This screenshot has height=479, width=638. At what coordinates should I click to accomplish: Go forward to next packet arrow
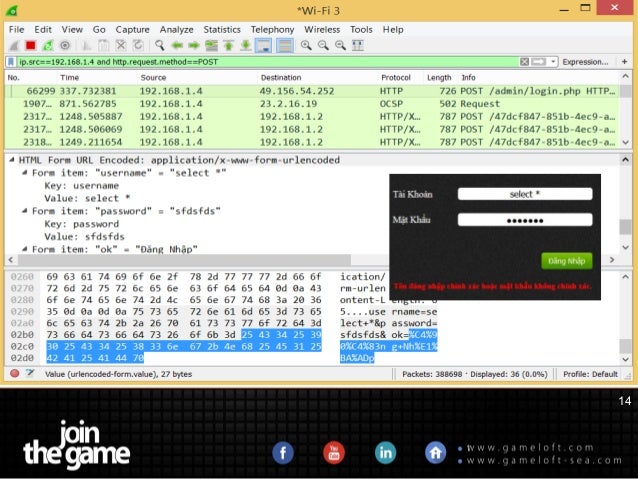point(194,46)
